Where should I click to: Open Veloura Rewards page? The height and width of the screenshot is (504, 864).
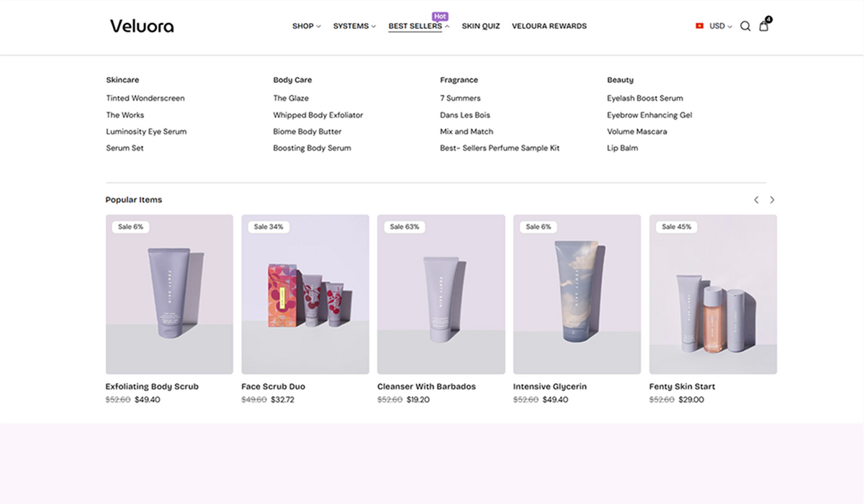(x=549, y=26)
